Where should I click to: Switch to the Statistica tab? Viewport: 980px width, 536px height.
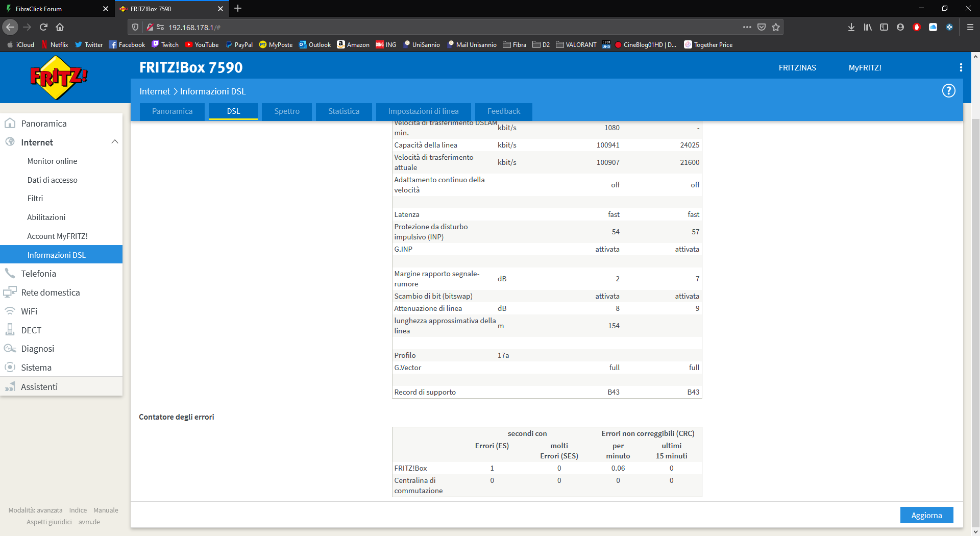pyautogui.click(x=344, y=111)
